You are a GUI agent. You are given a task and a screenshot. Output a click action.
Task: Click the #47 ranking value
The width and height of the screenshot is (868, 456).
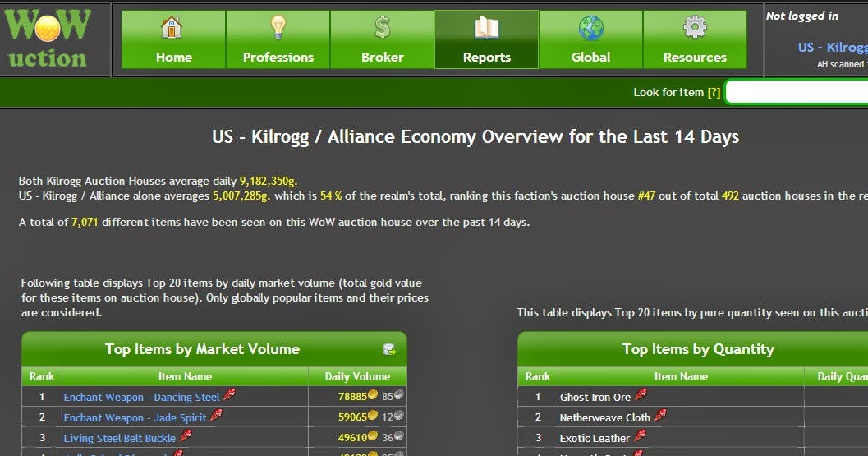coord(646,196)
